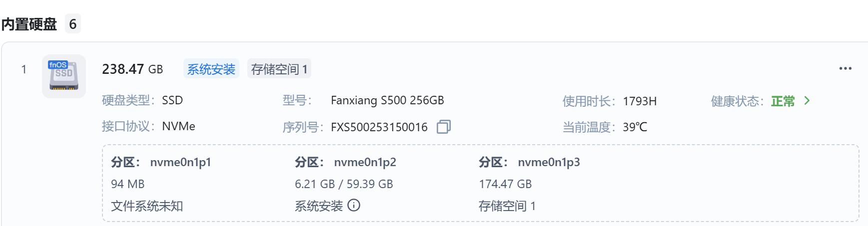Click the info icon beside 系统安装 partition
Screen dimensions: 868x226
354,206
